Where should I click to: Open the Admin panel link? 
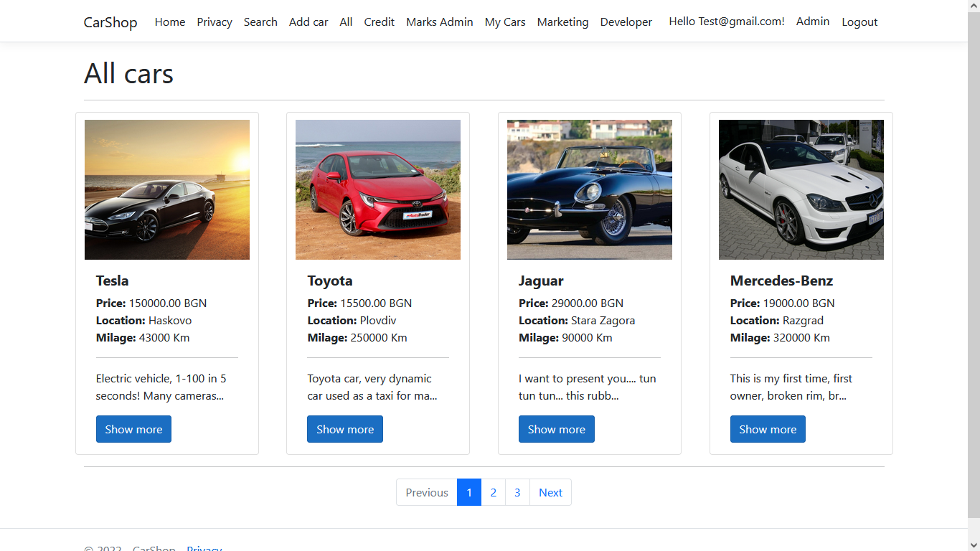812,22
